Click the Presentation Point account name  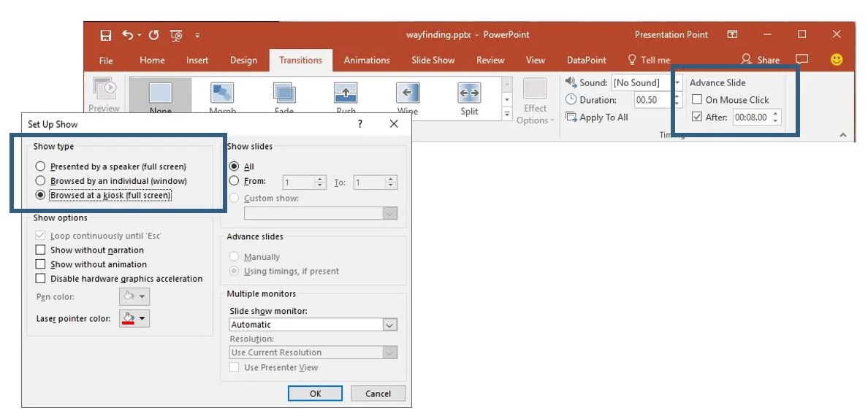671,34
